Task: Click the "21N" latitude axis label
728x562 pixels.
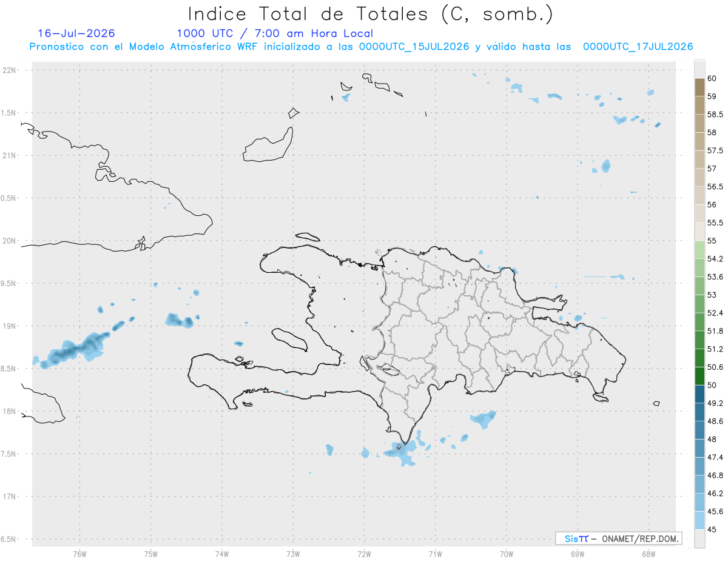Action: point(10,156)
